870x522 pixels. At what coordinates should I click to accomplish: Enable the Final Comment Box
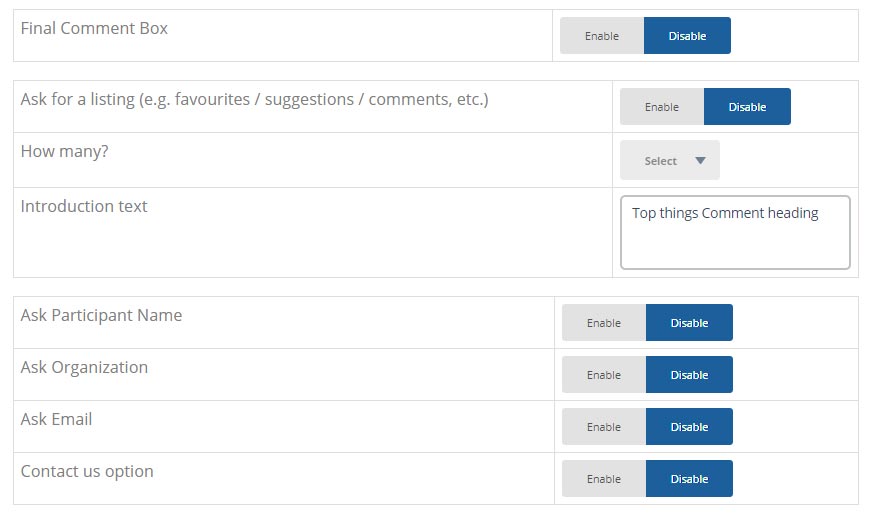602,36
